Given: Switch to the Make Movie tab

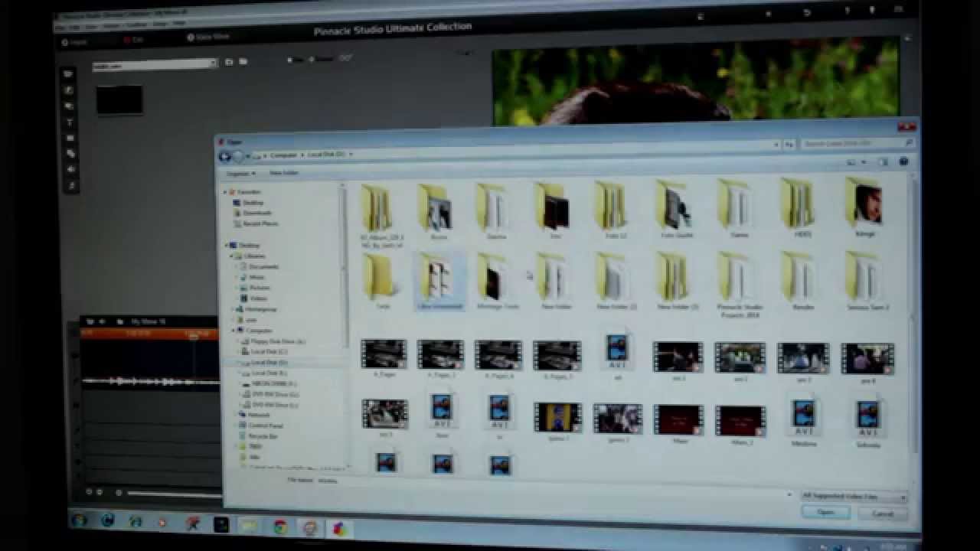Looking at the screenshot, I should point(208,37).
